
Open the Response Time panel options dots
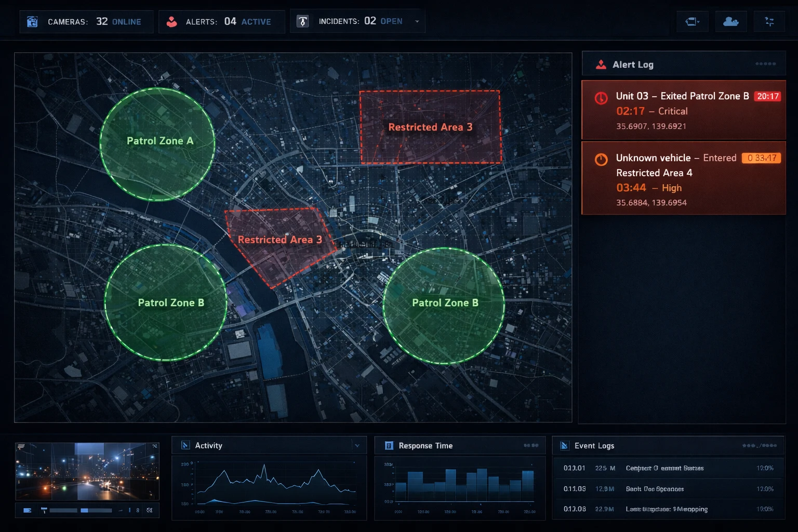coord(530,445)
